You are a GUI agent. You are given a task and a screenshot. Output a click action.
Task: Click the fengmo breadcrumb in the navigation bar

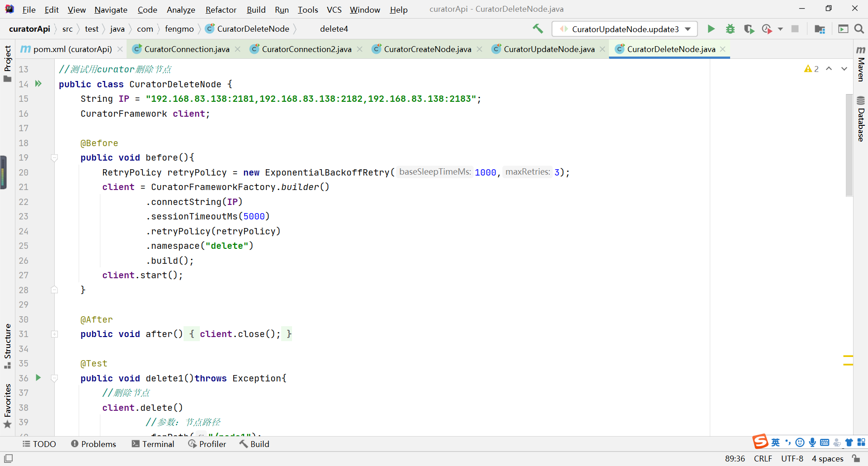(179, 29)
